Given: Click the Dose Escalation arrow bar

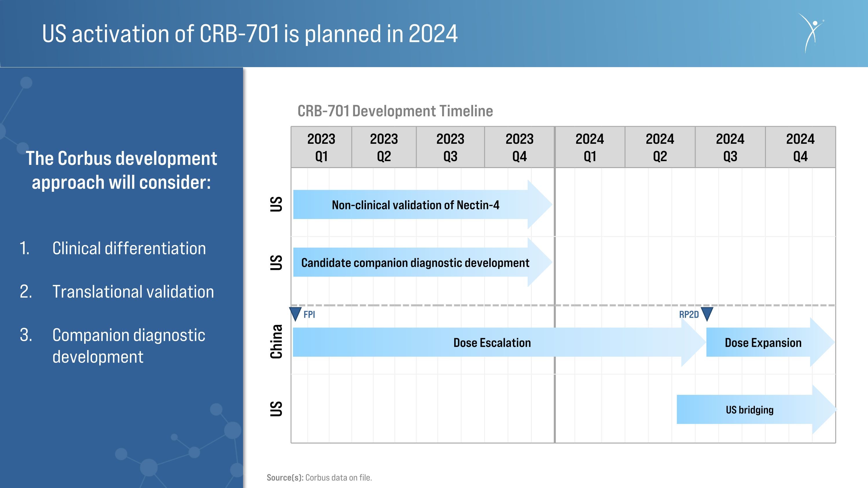Looking at the screenshot, I should click(x=499, y=342).
